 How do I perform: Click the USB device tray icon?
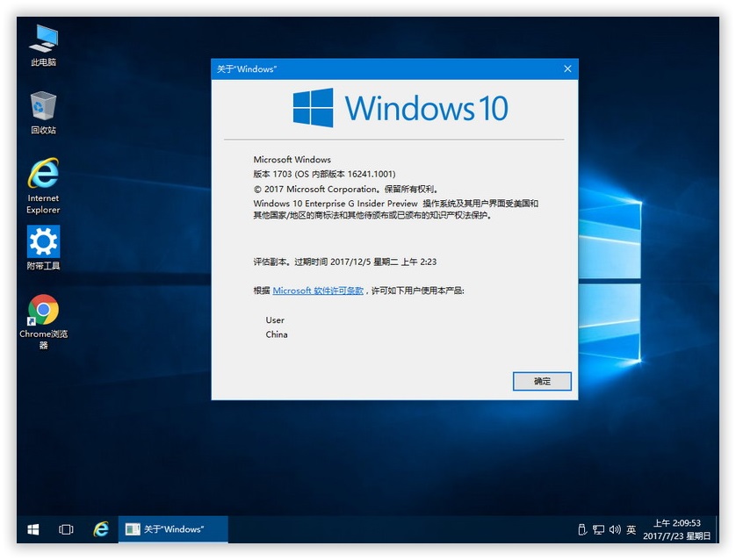pos(582,529)
